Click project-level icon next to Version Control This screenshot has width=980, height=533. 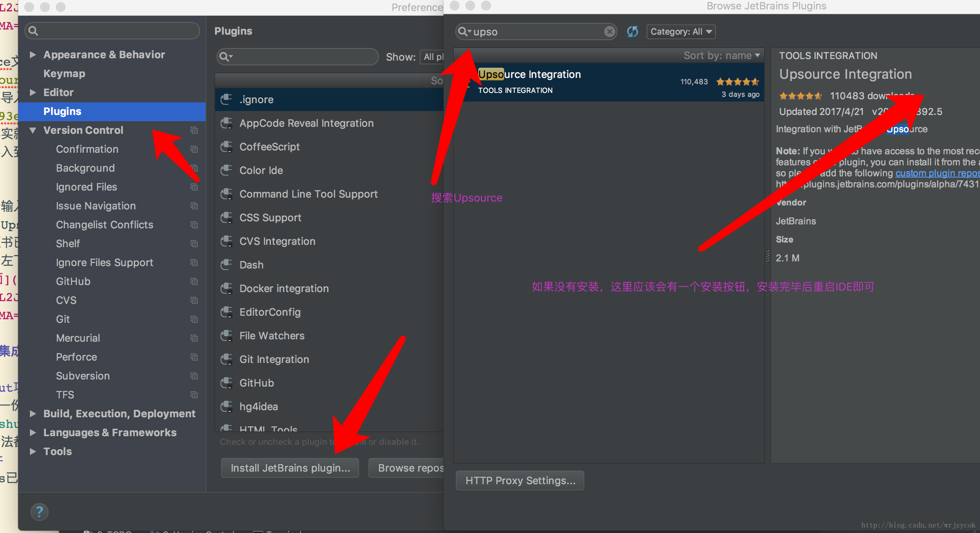[194, 130]
